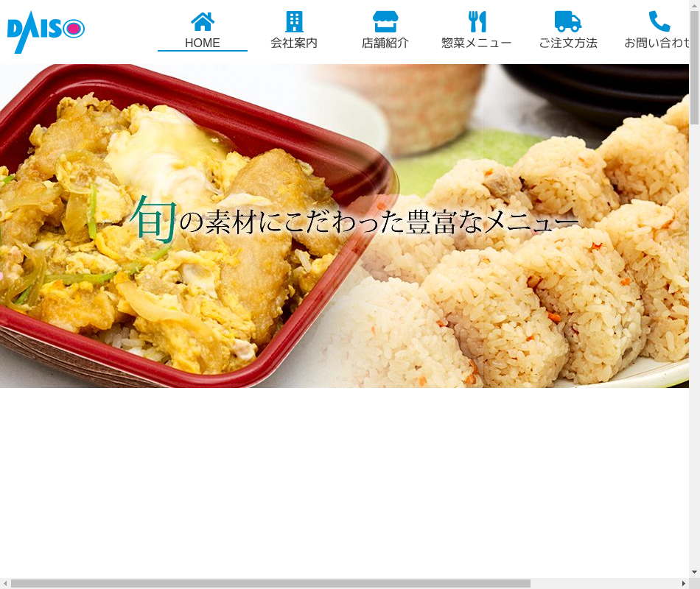700x589 pixels.
Task: Select the ご注文方法 text link
Action: 568,43
